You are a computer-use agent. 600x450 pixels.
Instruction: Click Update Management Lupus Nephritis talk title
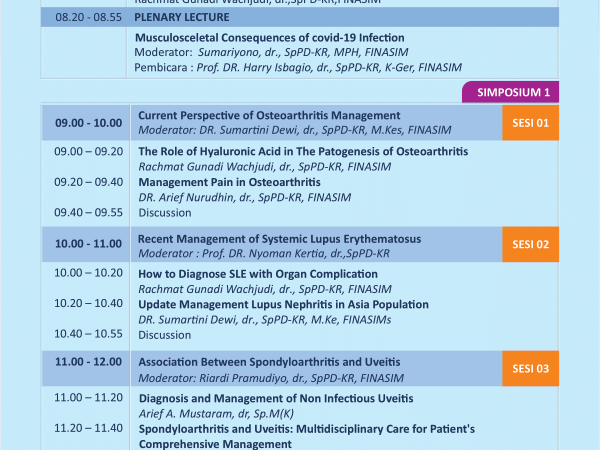point(288,304)
